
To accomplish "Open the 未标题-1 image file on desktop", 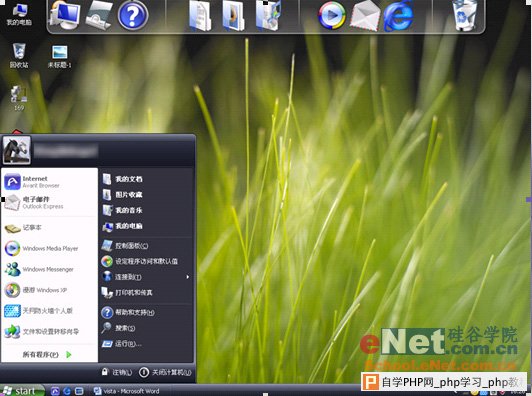I will coord(60,56).
